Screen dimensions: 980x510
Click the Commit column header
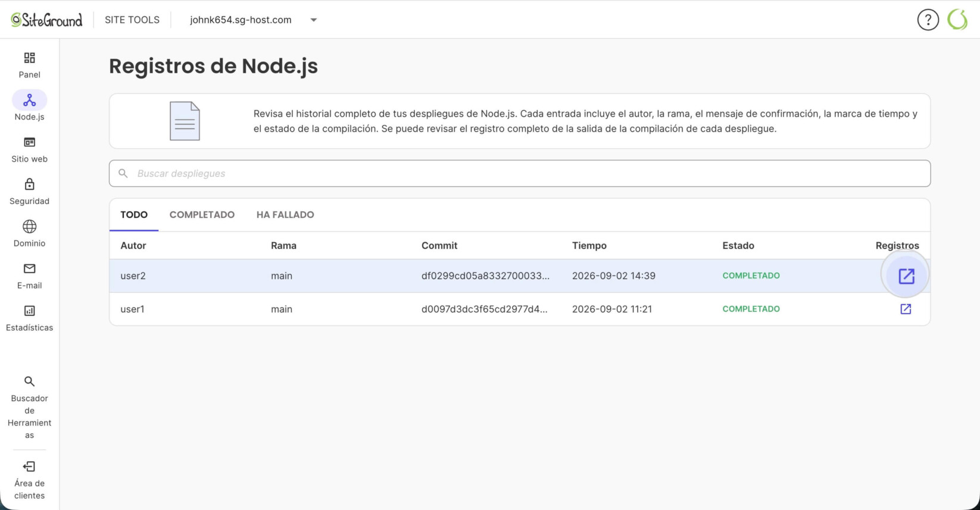(x=439, y=245)
